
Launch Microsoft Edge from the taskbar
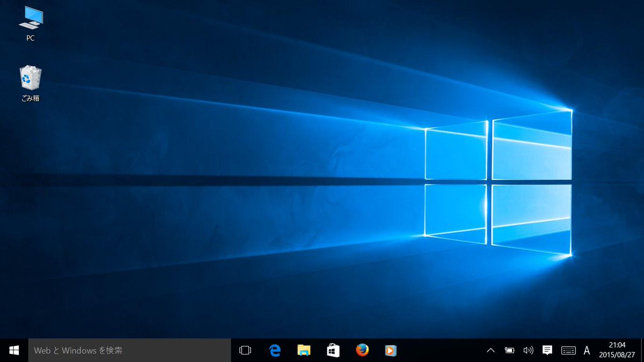tap(275, 350)
